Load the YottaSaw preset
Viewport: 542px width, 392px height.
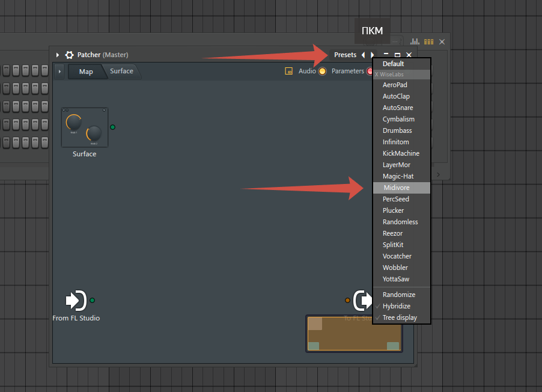pyautogui.click(x=401, y=279)
